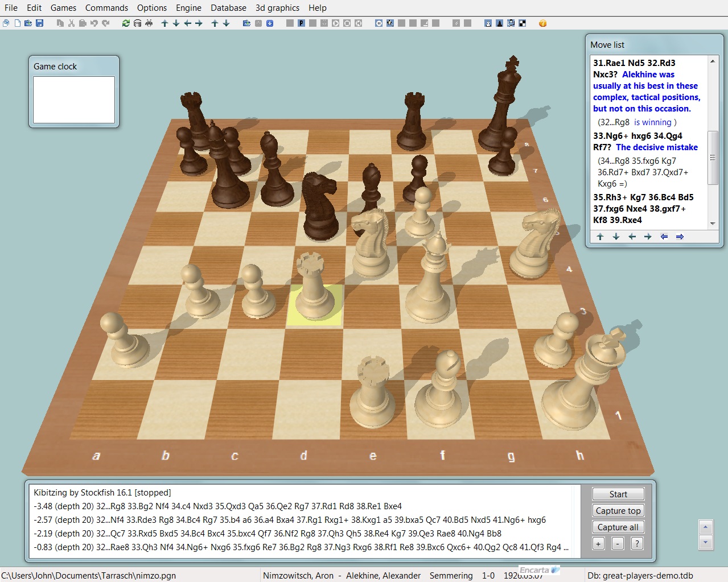Screen dimensions: 728x582
Task: Start the Stockfish kibitzer
Action: pos(618,494)
